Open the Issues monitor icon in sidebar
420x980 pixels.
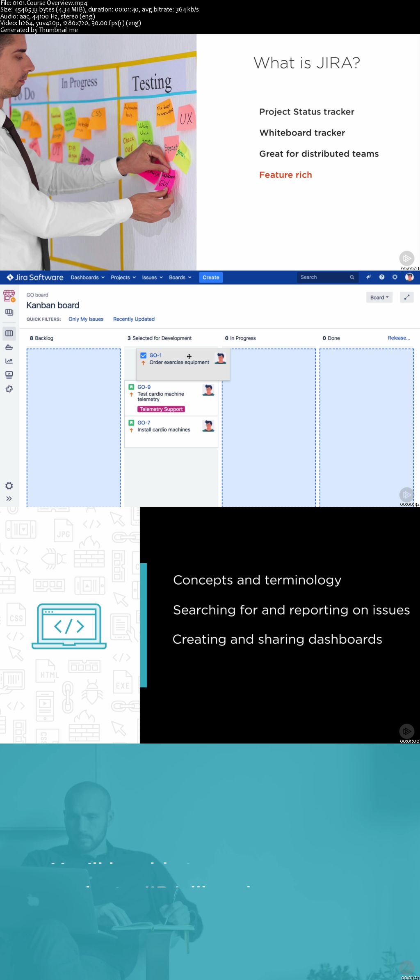(x=9, y=375)
